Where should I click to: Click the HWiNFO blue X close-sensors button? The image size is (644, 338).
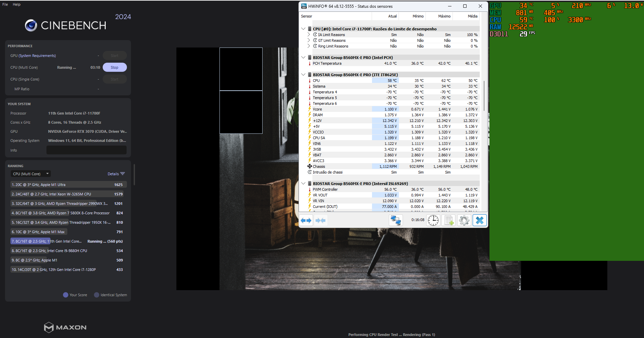(480, 220)
